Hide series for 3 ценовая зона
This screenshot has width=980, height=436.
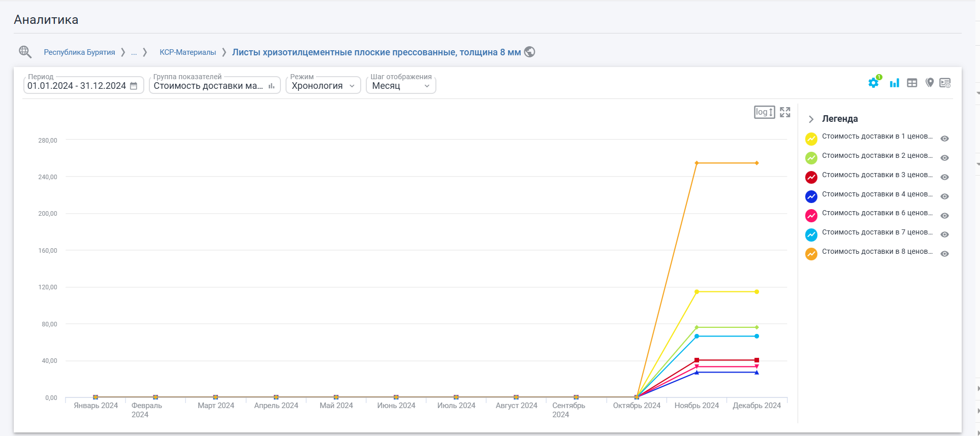click(x=944, y=177)
